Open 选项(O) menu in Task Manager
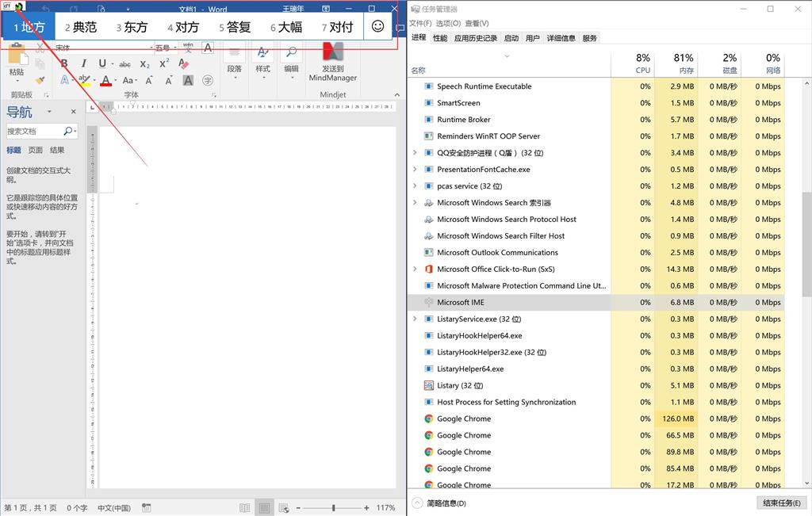 [448, 23]
